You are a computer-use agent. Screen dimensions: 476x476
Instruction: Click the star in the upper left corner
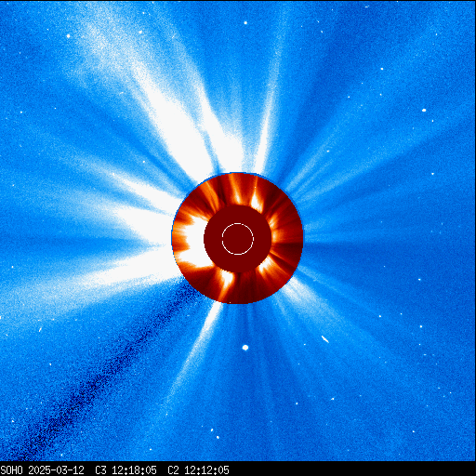[68, 36]
